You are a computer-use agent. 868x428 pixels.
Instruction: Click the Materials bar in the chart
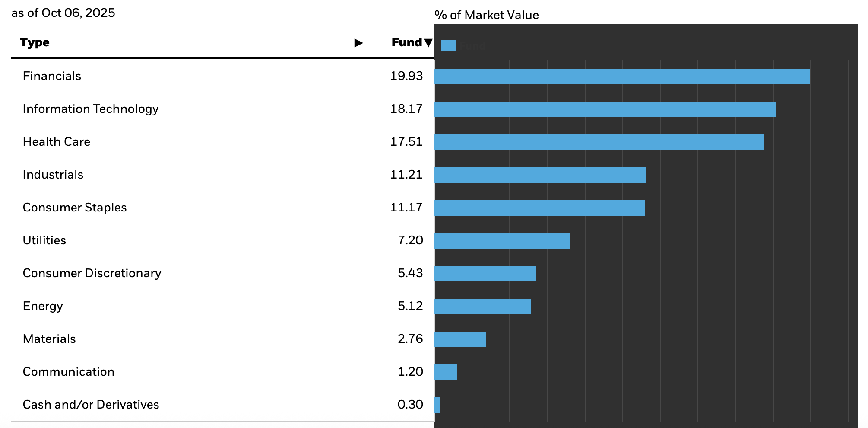coord(460,339)
